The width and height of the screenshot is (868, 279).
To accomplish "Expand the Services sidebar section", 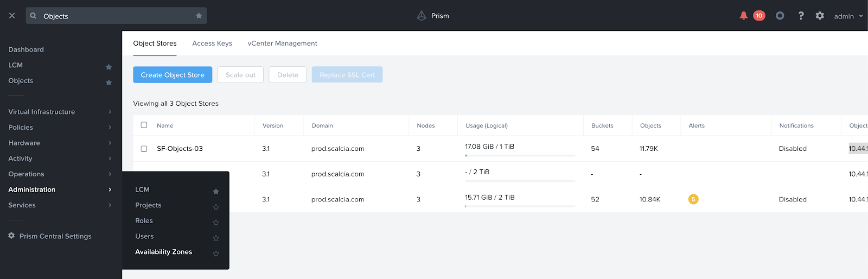I will coord(60,205).
